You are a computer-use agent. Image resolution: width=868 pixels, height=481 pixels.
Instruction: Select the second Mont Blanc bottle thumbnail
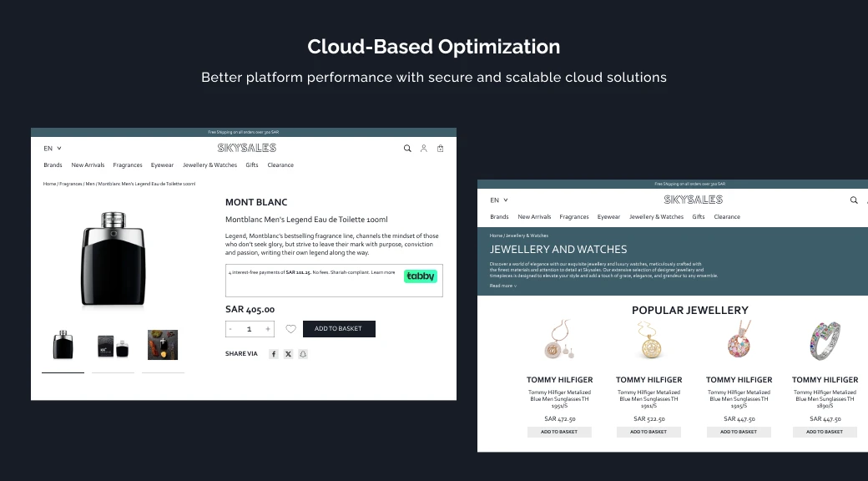pyautogui.click(x=113, y=343)
